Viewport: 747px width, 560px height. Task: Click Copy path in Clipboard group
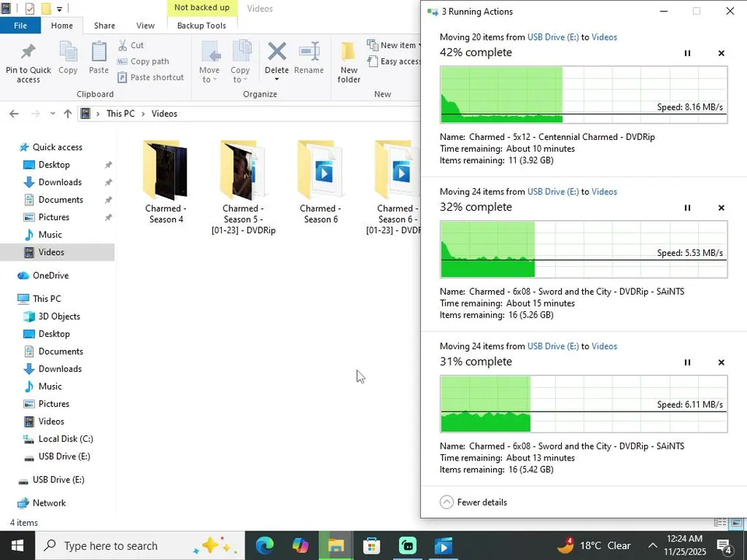[x=143, y=61]
